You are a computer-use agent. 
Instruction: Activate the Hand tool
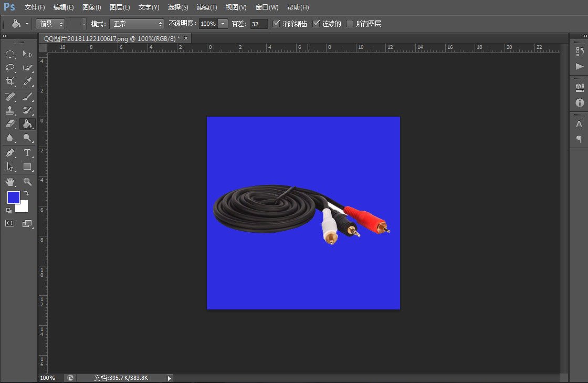[x=10, y=182]
